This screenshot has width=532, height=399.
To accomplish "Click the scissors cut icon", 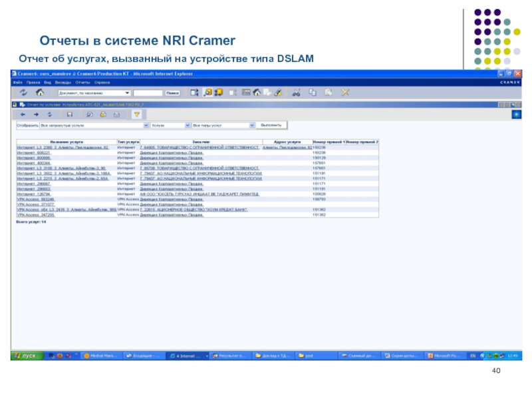I will [296, 93].
